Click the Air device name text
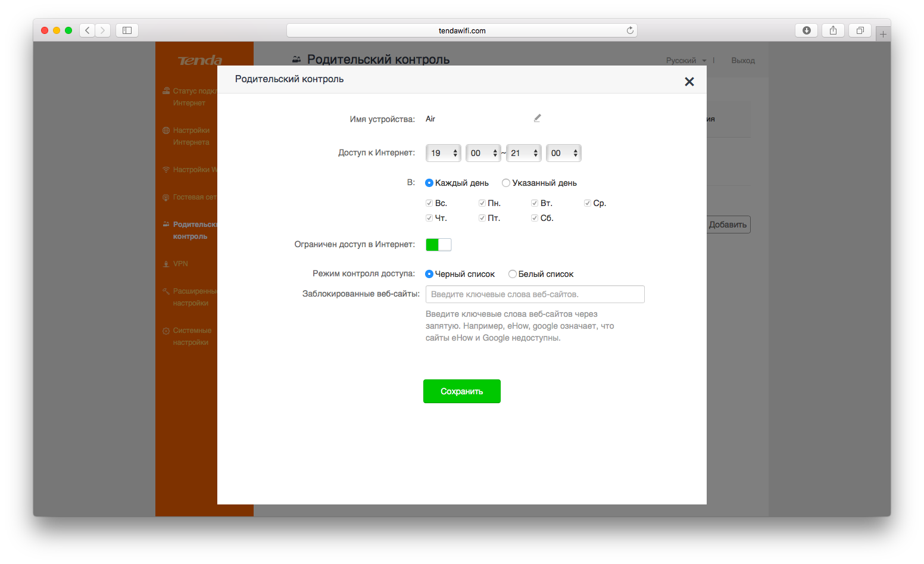Image resolution: width=924 pixels, height=564 pixels. 430,119
